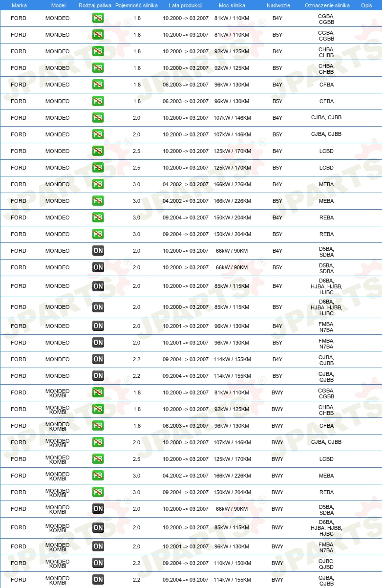Click petrol icon in Mondeo Kombi 92kW row
This screenshot has height=588, width=382.
98,410
